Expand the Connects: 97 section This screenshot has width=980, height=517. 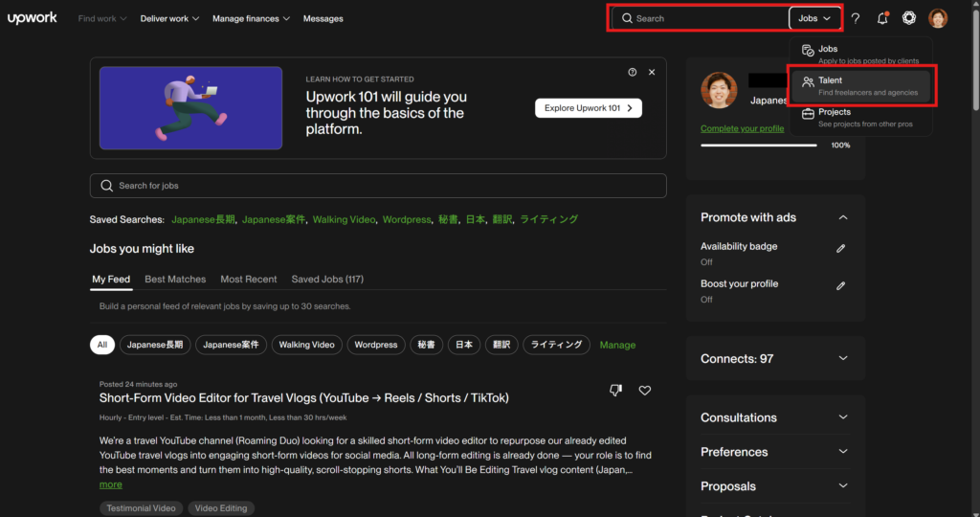coord(843,358)
